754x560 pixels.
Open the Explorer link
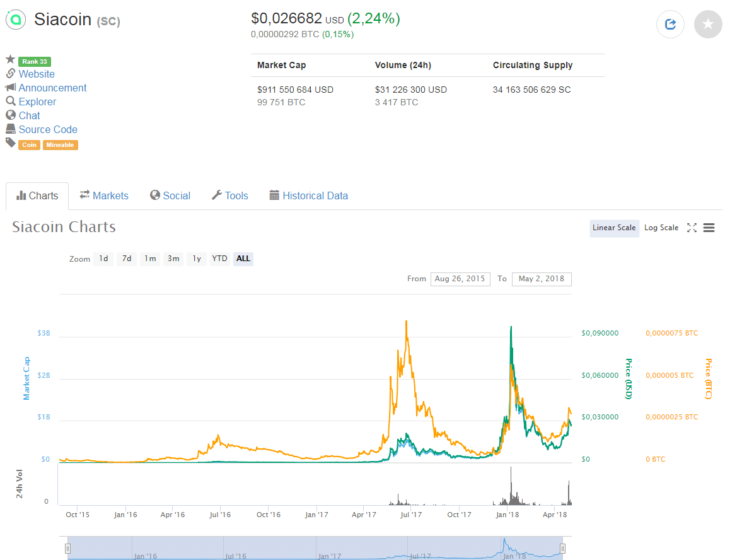pyautogui.click(x=37, y=102)
